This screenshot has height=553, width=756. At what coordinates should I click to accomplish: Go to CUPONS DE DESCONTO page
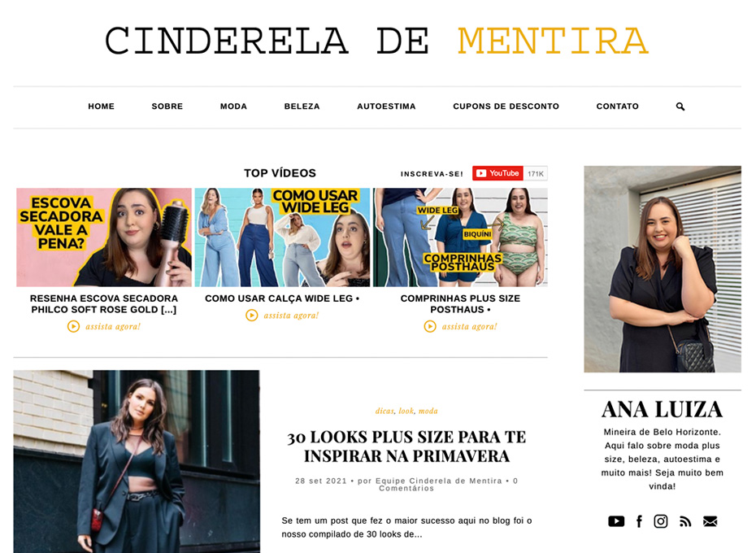506,107
